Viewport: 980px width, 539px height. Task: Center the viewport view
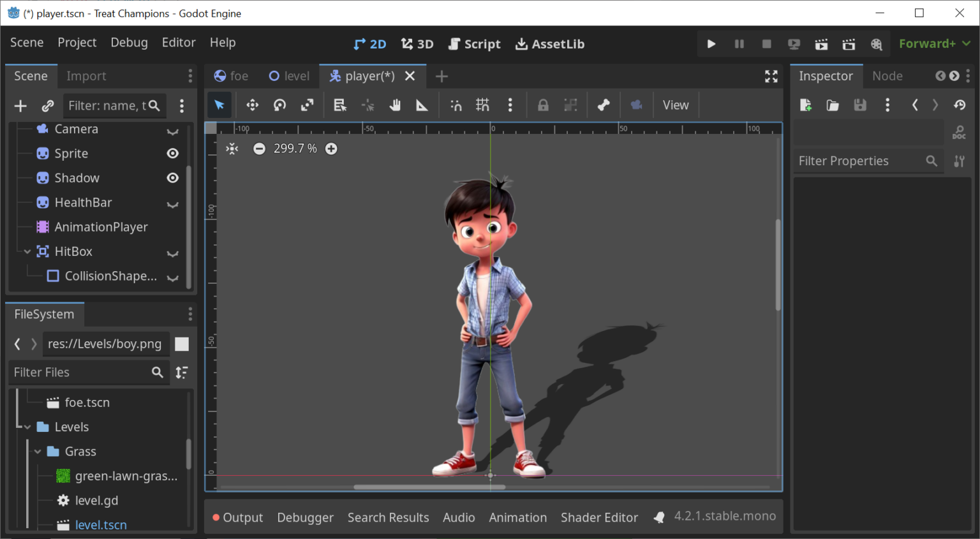tap(232, 149)
